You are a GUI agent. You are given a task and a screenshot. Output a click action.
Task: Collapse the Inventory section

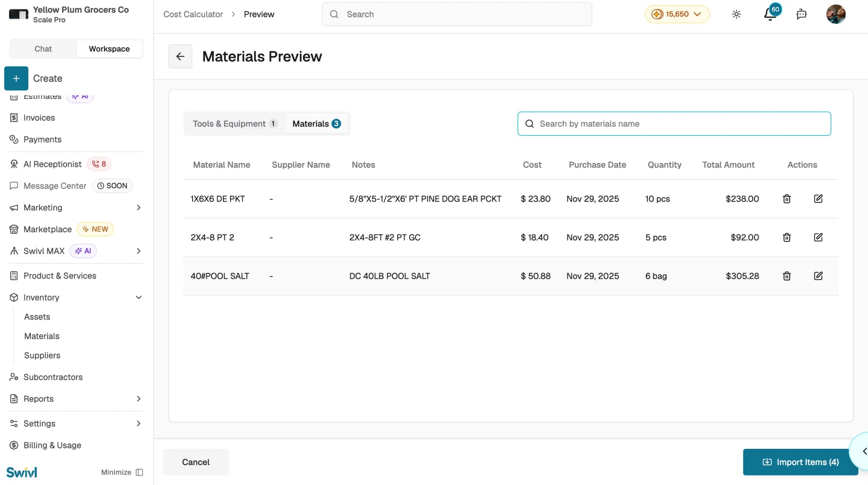click(138, 297)
